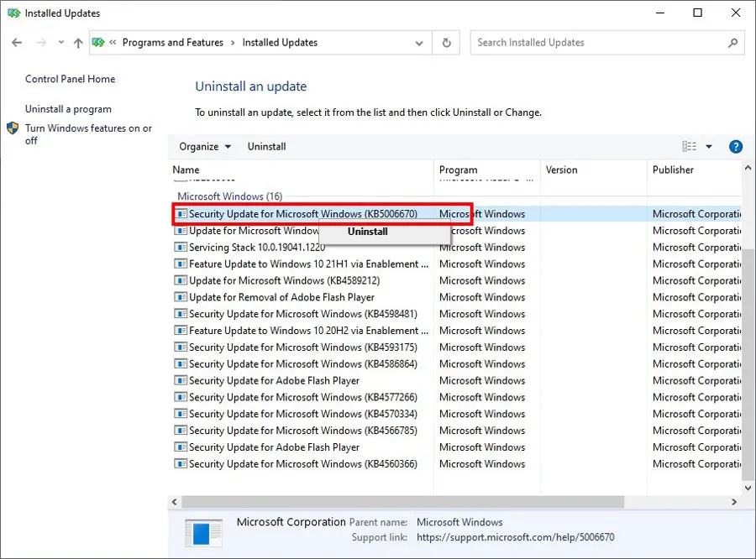Click icon of Security Update KB4577266
The height and width of the screenshot is (559, 756).
[x=181, y=397]
